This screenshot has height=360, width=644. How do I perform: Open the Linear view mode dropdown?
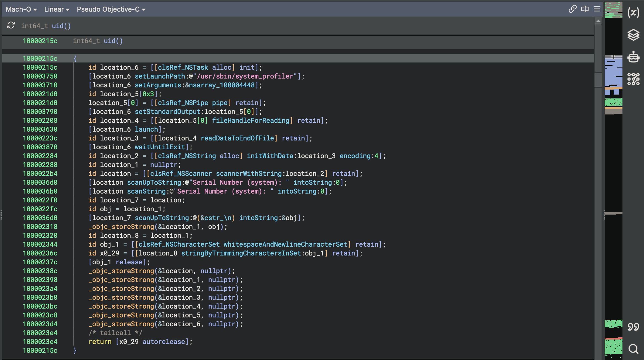click(57, 9)
